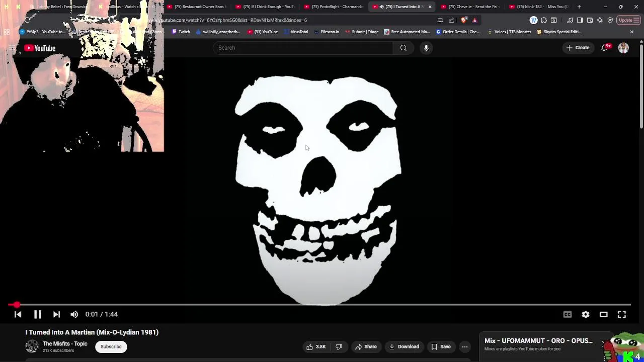Dislike the video with thumbs down
This screenshot has width=644, height=362.
[339, 346]
